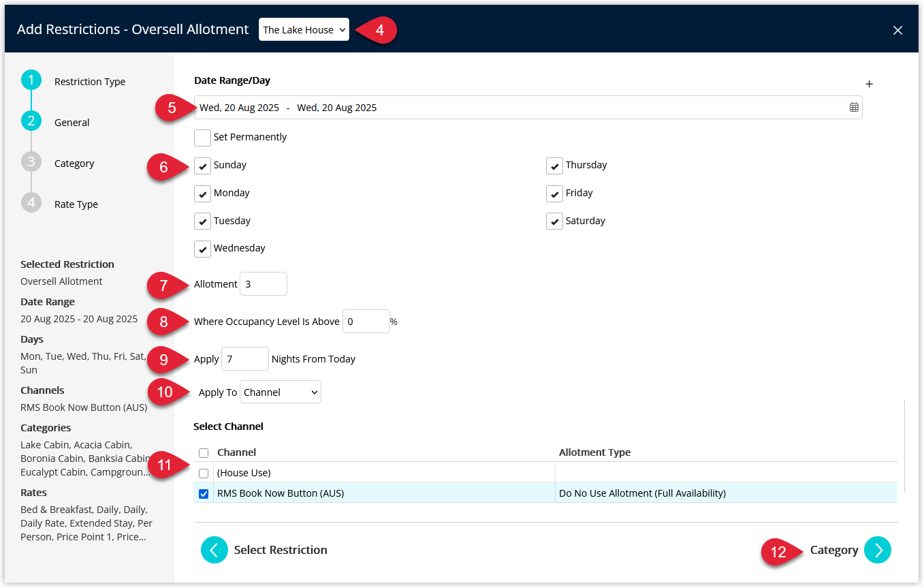924x588 pixels.
Task: Go back with the Select Restriction arrow
Action: coord(214,550)
